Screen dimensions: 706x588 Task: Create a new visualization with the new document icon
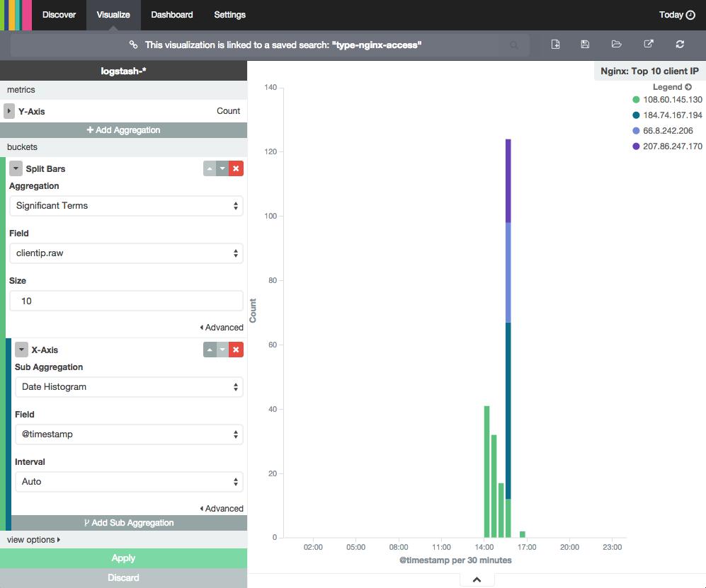(x=556, y=44)
